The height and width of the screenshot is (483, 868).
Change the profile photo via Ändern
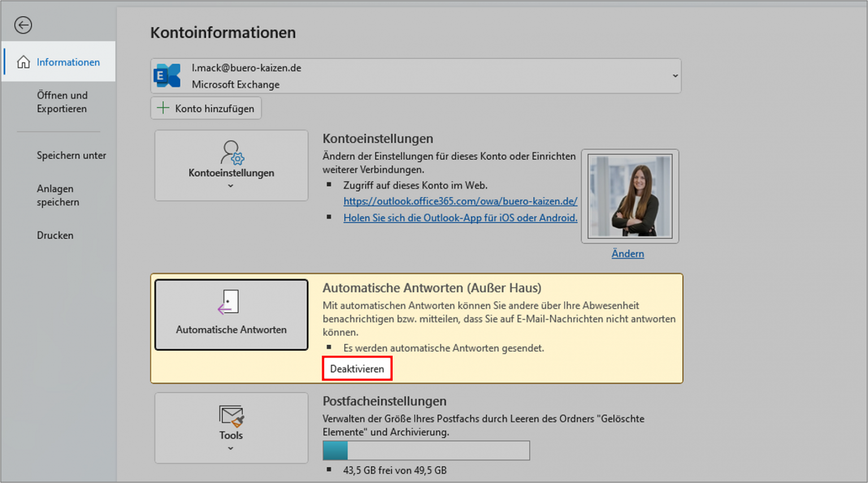tap(627, 253)
